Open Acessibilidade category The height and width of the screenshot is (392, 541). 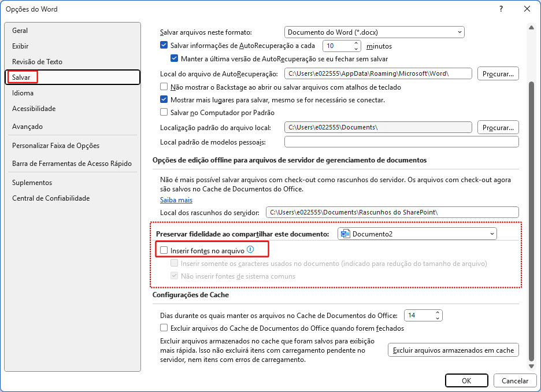coord(72,109)
